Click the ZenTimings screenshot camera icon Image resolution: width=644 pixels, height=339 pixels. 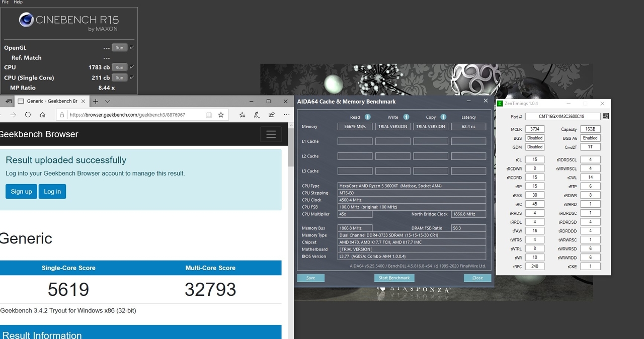(x=606, y=116)
